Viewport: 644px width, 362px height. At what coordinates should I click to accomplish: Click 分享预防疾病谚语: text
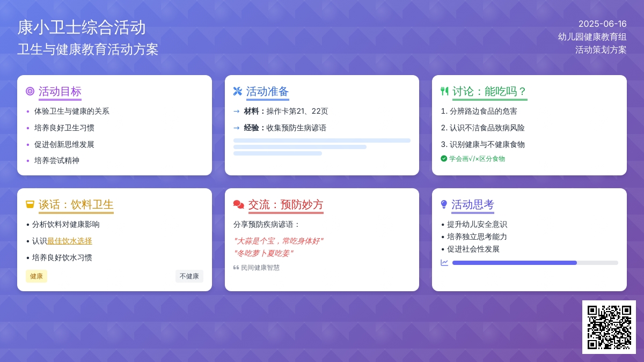267,224
